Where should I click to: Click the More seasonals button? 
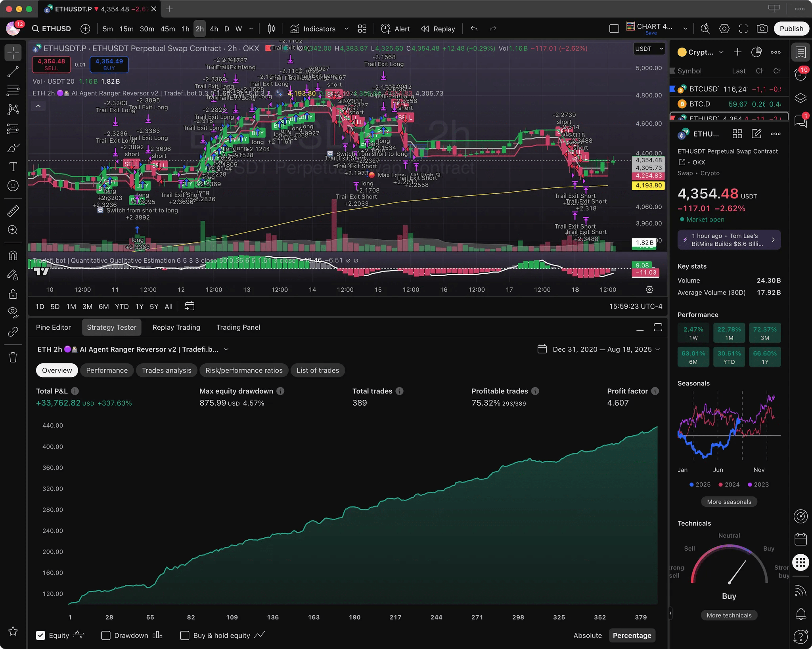(729, 502)
